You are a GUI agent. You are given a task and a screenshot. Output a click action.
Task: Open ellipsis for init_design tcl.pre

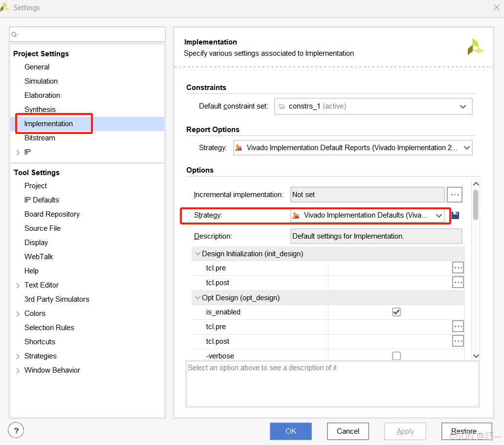(x=458, y=267)
